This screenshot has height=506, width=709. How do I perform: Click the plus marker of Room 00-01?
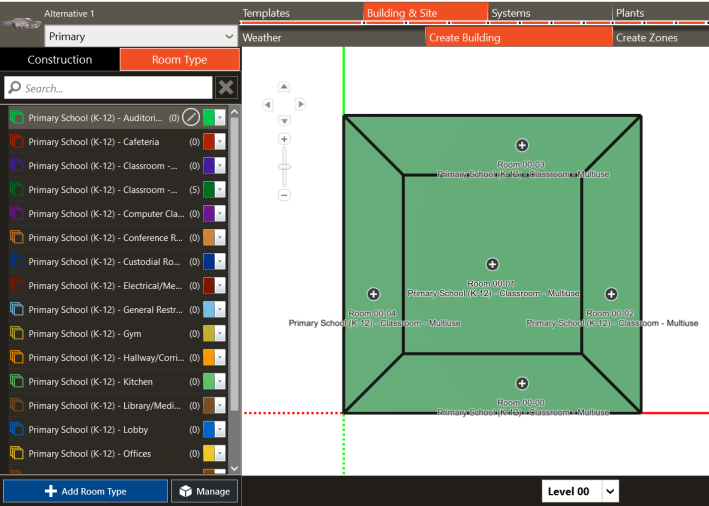click(x=492, y=264)
